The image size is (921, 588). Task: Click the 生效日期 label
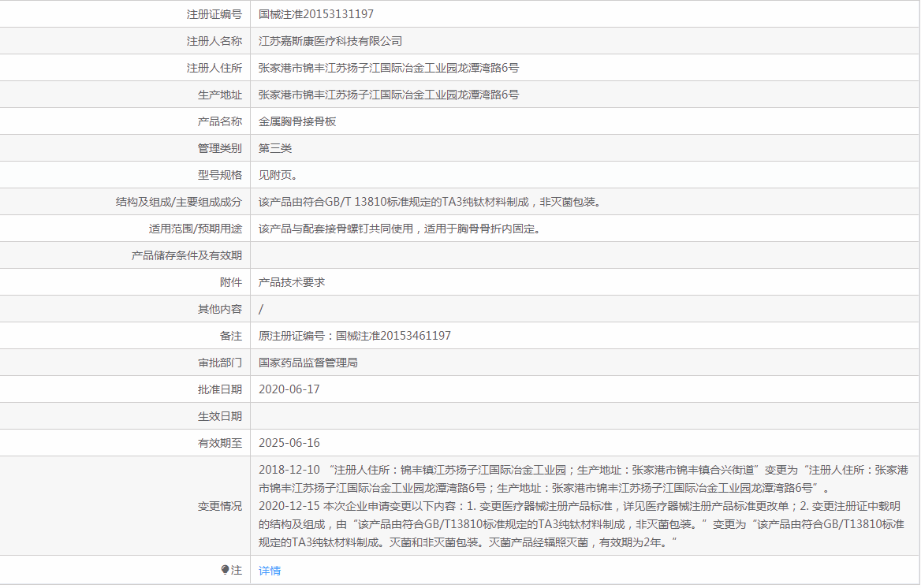click(220, 416)
